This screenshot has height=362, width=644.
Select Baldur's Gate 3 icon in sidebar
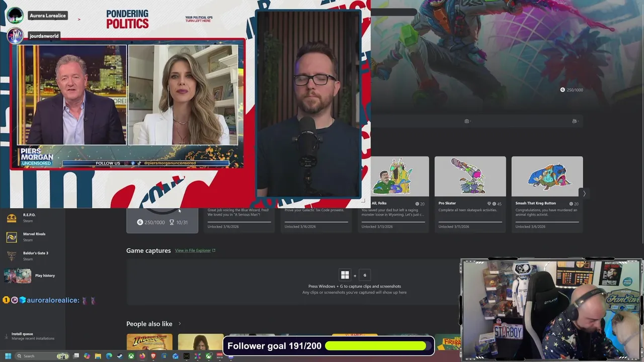point(12,256)
